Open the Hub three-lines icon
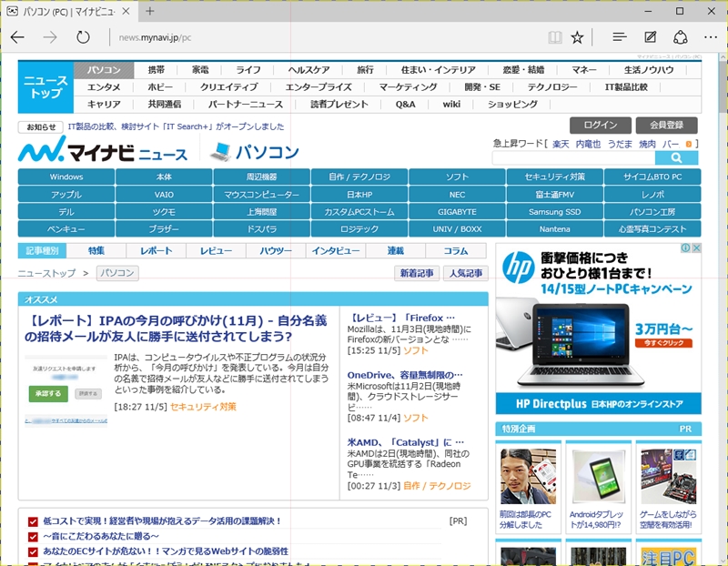Image resolution: width=728 pixels, height=566 pixels. [620, 37]
